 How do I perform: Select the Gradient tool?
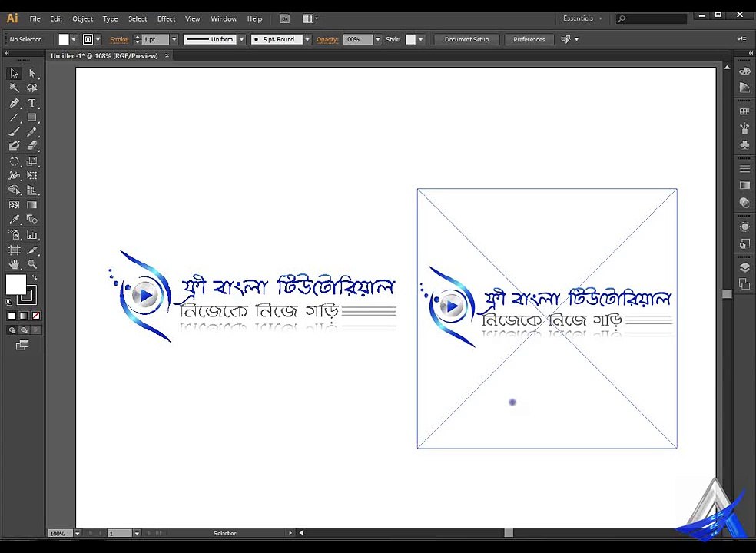[32, 205]
